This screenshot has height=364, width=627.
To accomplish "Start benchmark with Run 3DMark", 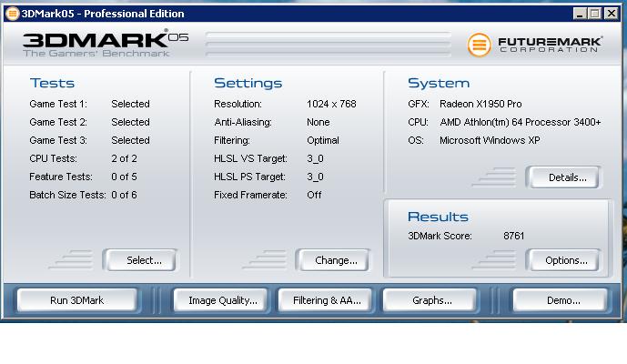I will pyautogui.click(x=76, y=300).
